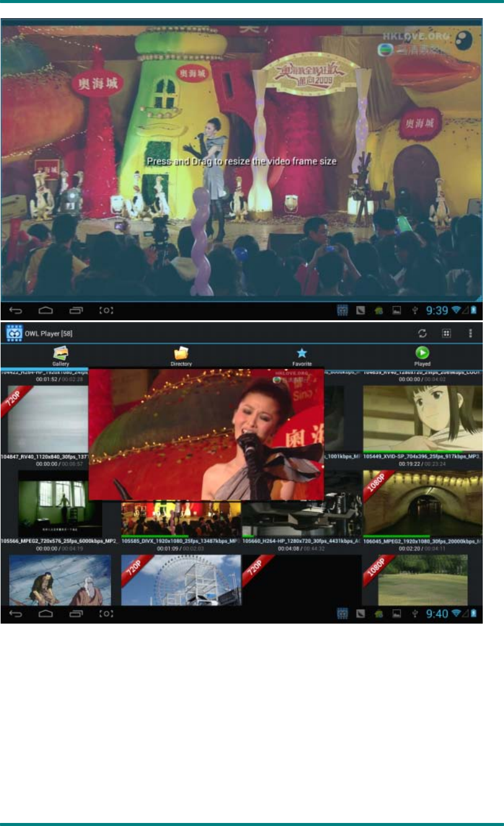Open the 105566_MPEG2 window silhouette thumbnail
The height and width of the screenshot is (826, 504).
(x=60, y=503)
